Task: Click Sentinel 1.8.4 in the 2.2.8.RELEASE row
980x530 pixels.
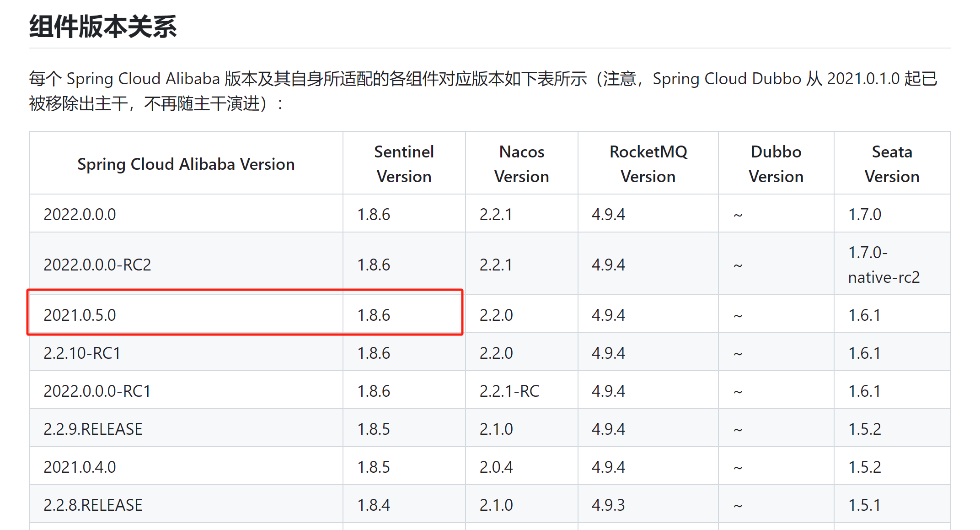Action: coord(404,504)
